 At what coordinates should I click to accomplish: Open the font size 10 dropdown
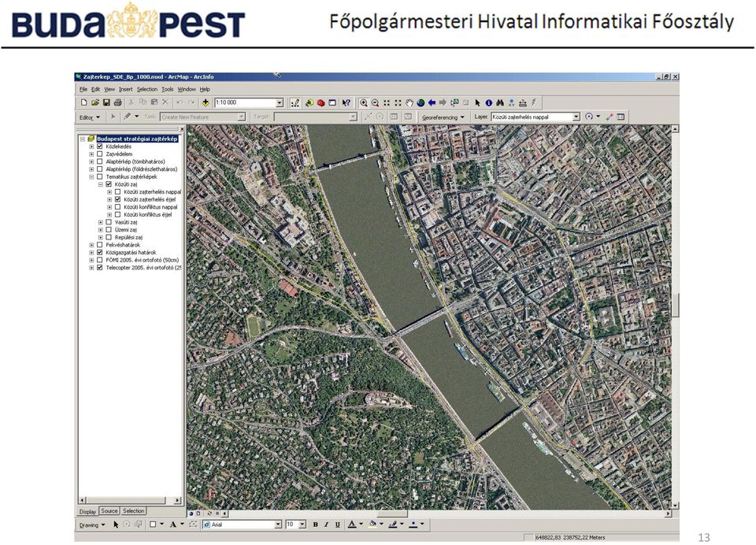(x=302, y=525)
